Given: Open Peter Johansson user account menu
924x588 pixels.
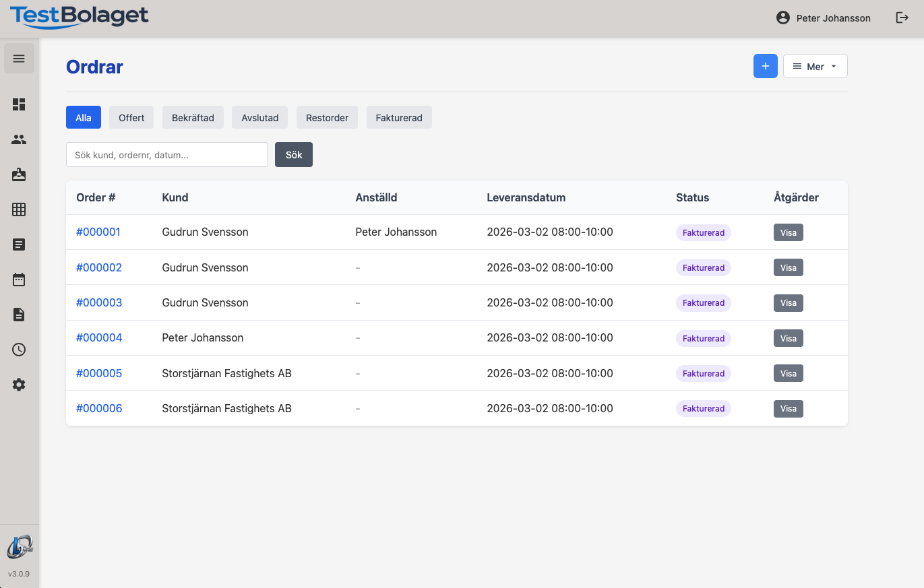Looking at the screenshot, I should click(824, 18).
